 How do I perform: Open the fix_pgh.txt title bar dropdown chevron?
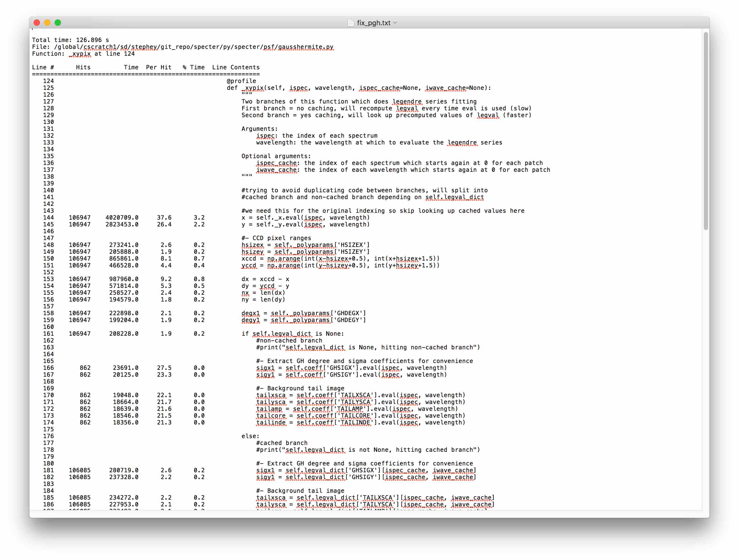395,23
